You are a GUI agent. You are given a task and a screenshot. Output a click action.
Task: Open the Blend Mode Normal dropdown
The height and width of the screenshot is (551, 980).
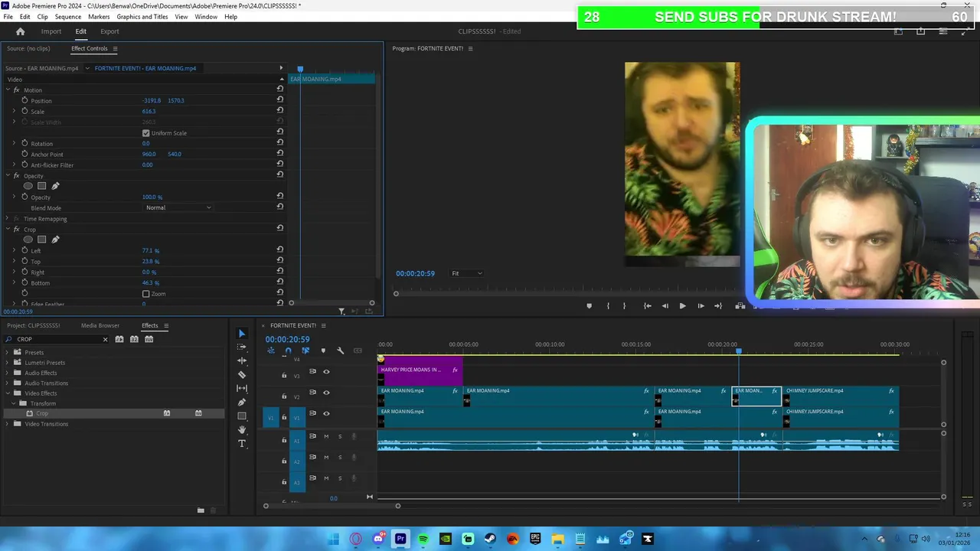tap(178, 207)
